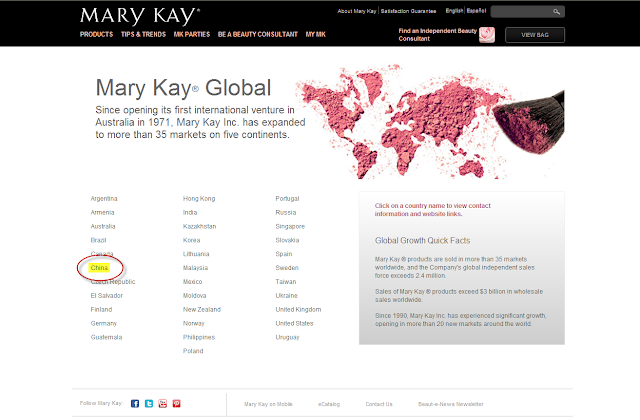
Task: Open the My MK menu
Action: click(x=316, y=35)
